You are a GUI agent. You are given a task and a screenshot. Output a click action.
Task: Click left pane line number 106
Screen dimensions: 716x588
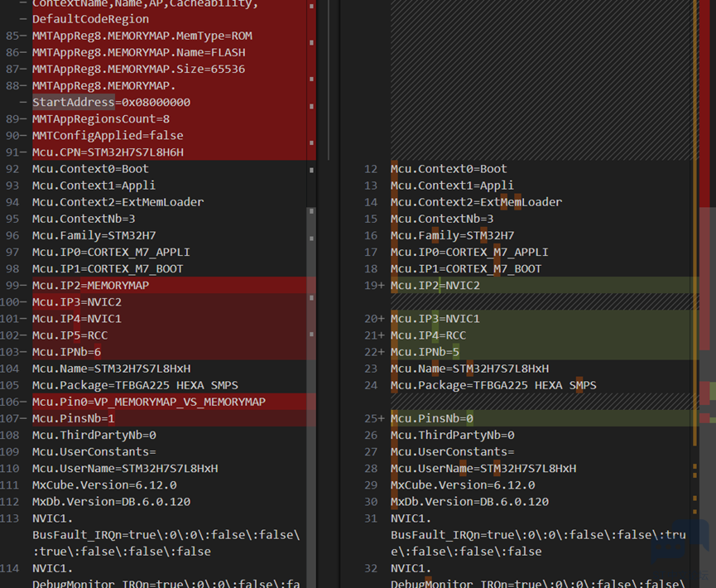10,402
